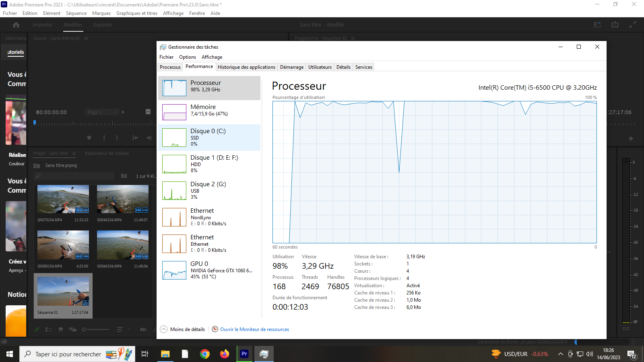Click the white document icon in taskbar
The image size is (644, 362).
185,354
